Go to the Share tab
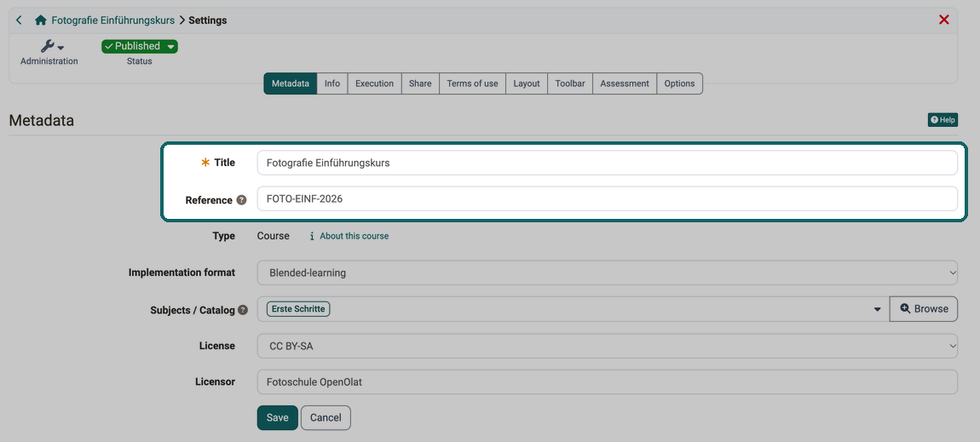The height and width of the screenshot is (442, 980). (420, 83)
